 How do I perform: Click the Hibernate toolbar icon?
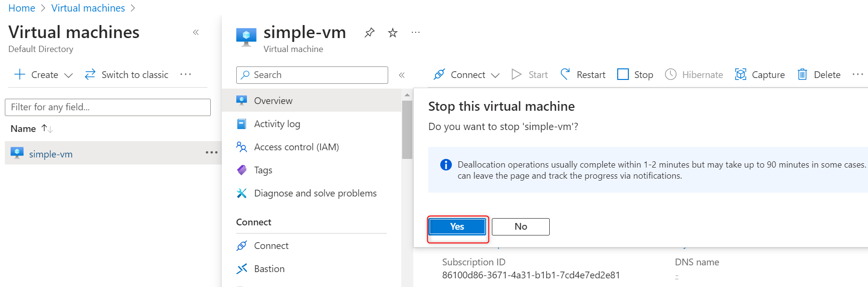[670, 74]
